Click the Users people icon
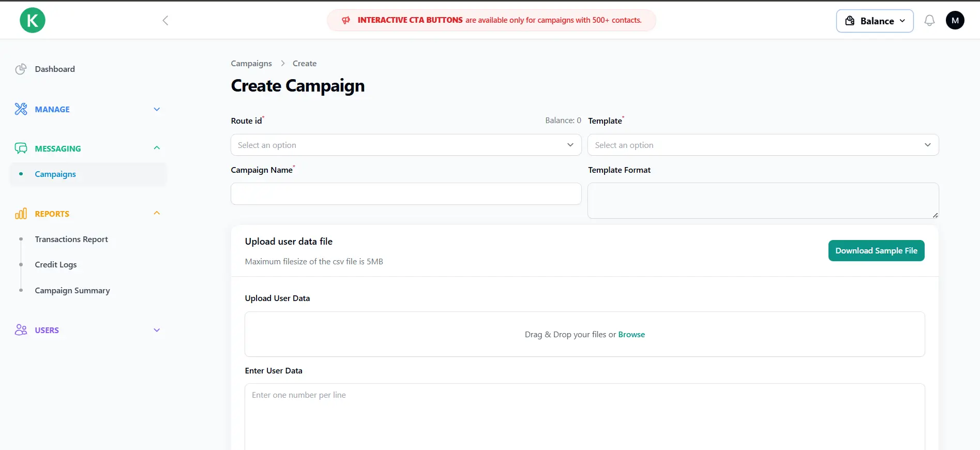 click(x=21, y=330)
